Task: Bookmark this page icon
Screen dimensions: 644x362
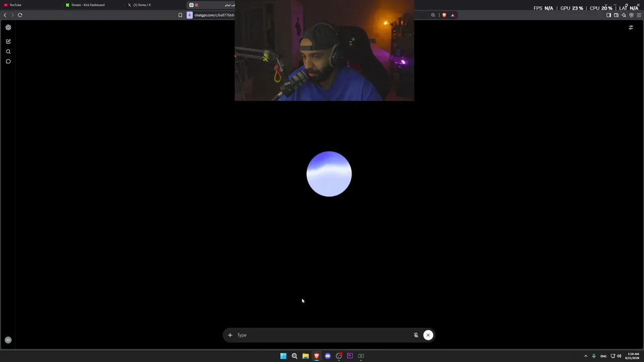Action: pyautogui.click(x=180, y=15)
